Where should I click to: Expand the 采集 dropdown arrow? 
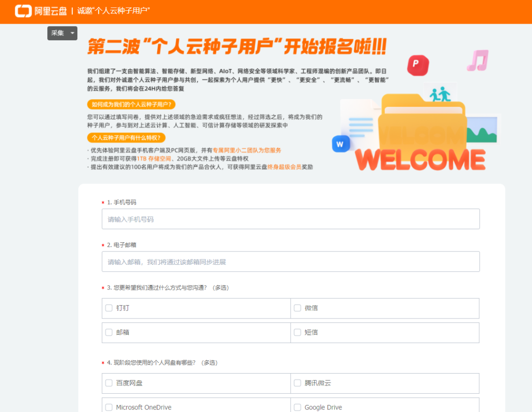click(72, 33)
